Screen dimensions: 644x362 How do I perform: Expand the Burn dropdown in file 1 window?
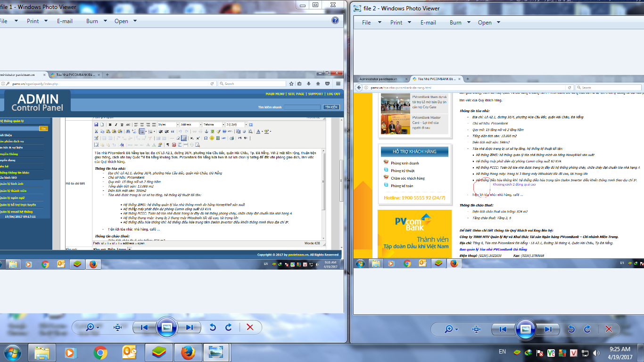pyautogui.click(x=96, y=21)
